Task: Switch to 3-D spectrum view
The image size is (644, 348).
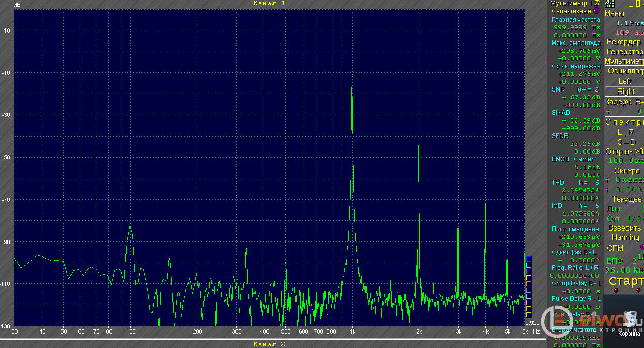Action: tap(626, 142)
